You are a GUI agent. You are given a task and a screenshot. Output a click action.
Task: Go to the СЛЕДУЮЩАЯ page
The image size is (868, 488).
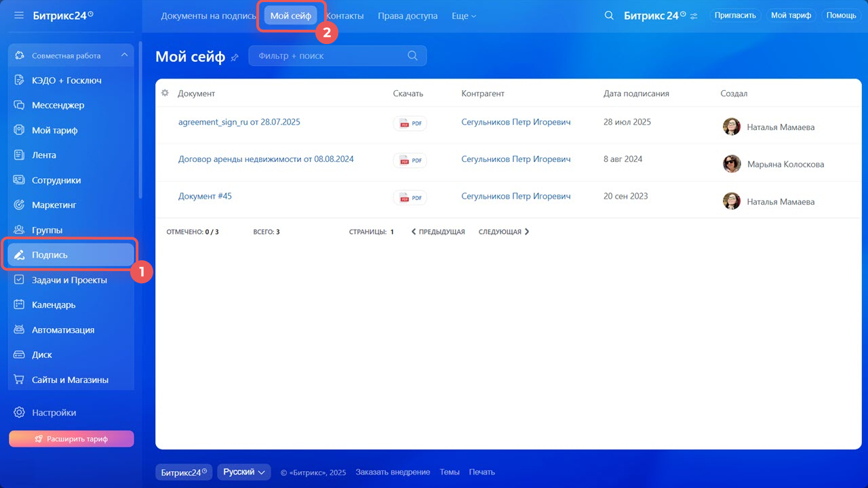pyautogui.click(x=504, y=232)
